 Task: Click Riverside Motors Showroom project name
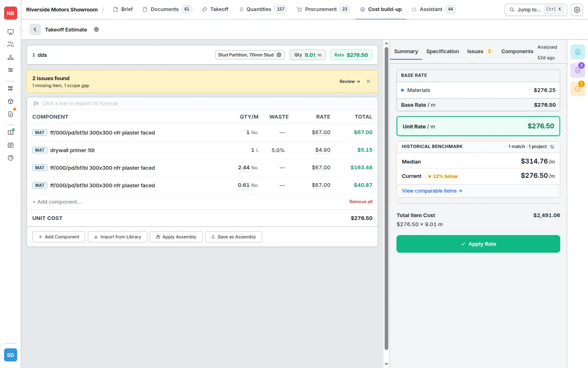point(62,9)
